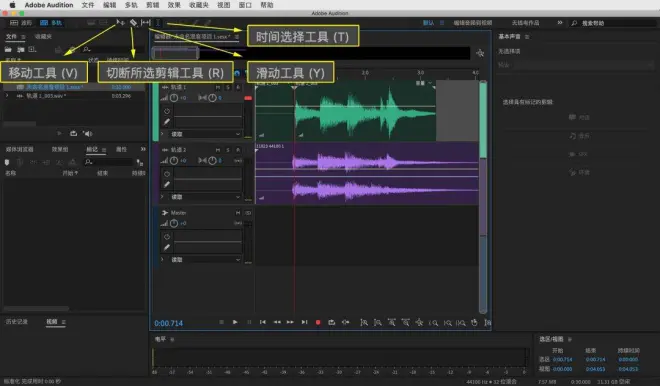
Task: Arm 轨道 1 for record with R
Action: point(238,87)
